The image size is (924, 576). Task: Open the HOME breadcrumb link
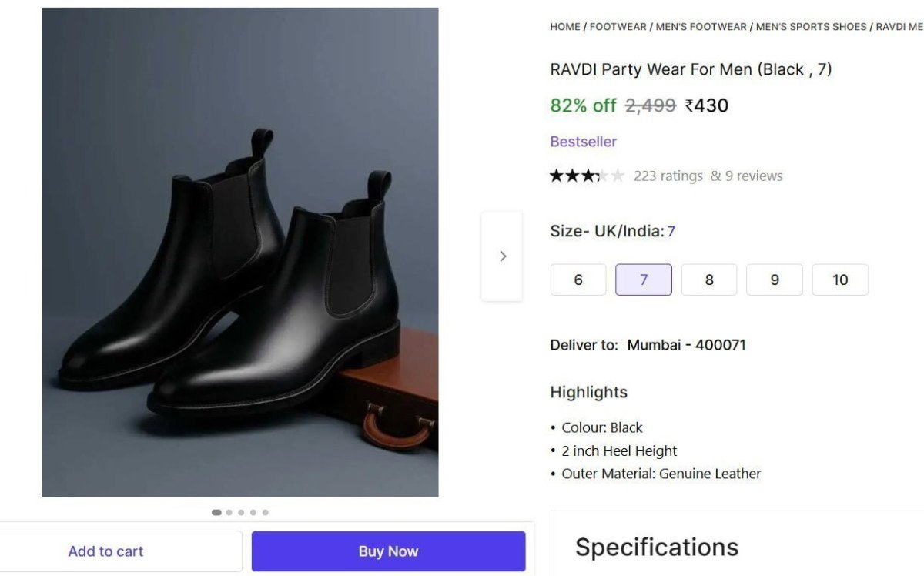click(x=564, y=26)
